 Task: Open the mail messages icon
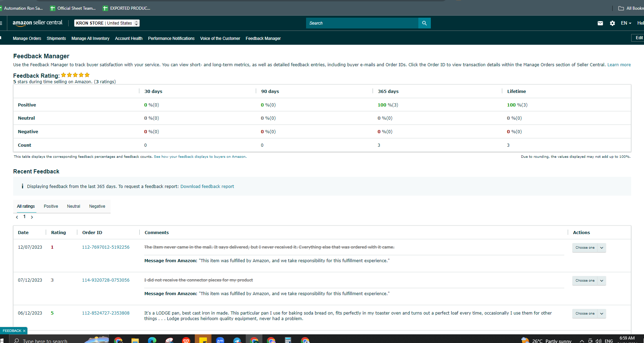click(600, 23)
